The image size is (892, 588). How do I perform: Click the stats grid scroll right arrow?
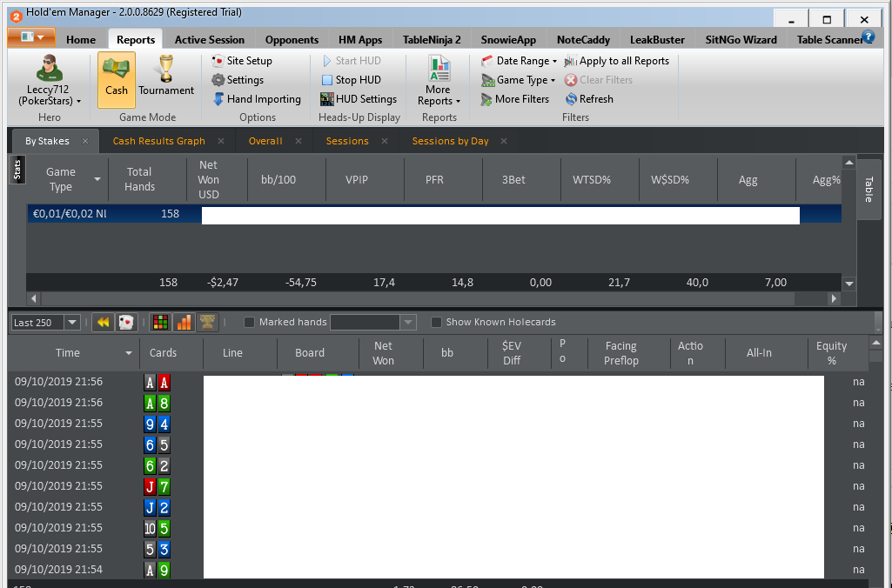coord(834,298)
